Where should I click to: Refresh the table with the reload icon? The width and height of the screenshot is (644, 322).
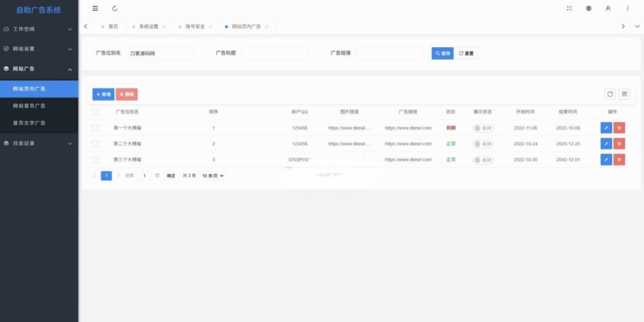coord(610,94)
